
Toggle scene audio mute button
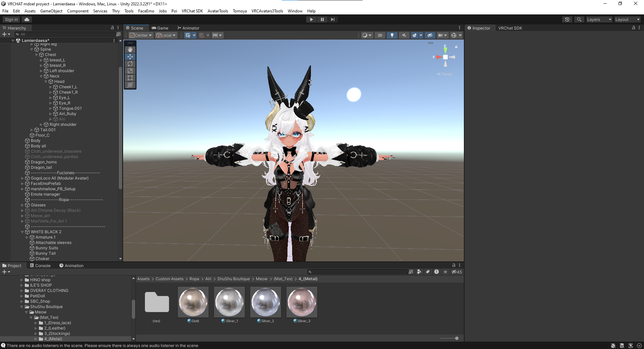click(404, 35)
